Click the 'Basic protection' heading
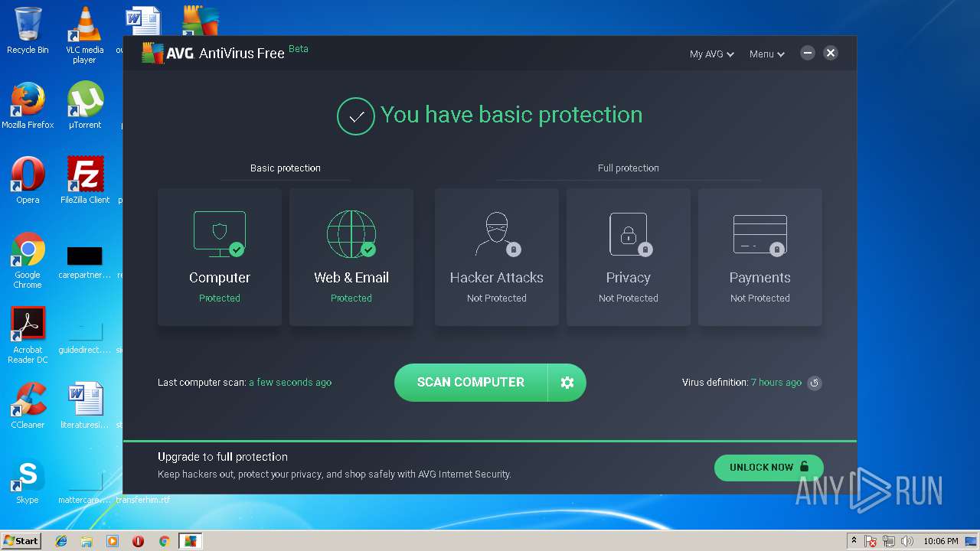The width and height of the screenshot is (980, 551). coord(286,168)
